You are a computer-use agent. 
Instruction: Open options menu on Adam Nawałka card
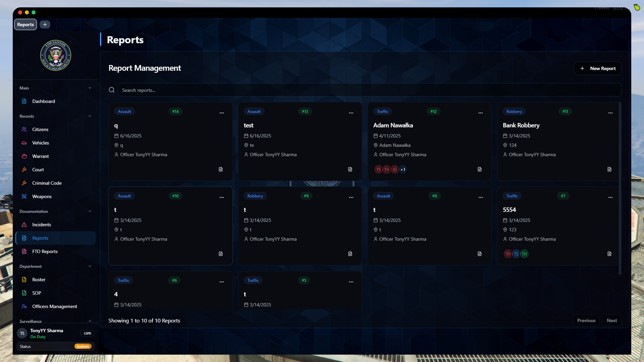[480, 113]
